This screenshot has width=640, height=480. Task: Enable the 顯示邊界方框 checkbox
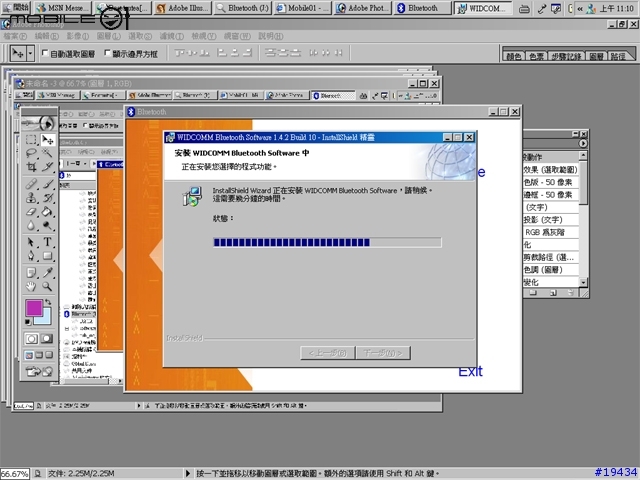click(107, 53)
